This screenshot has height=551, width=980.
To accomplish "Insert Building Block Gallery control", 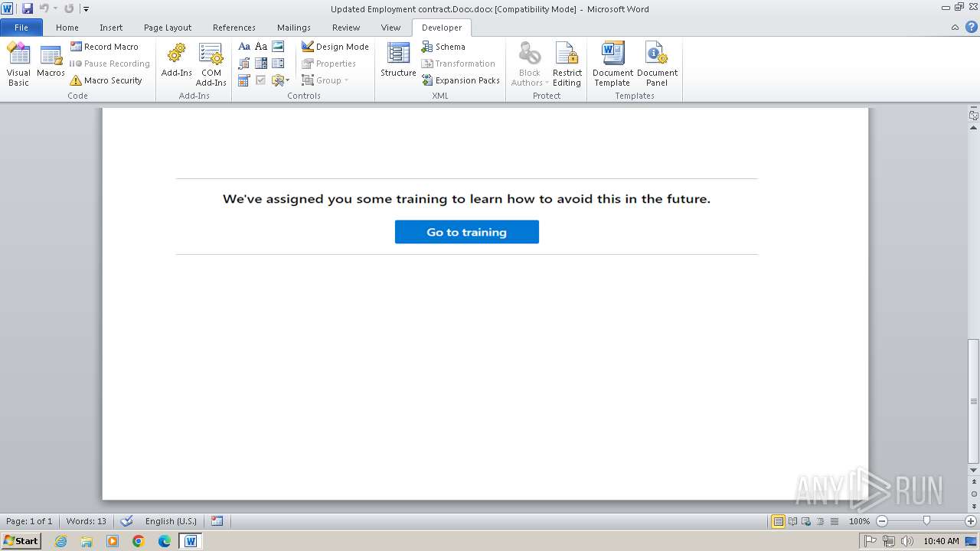I will coord(244,64).
